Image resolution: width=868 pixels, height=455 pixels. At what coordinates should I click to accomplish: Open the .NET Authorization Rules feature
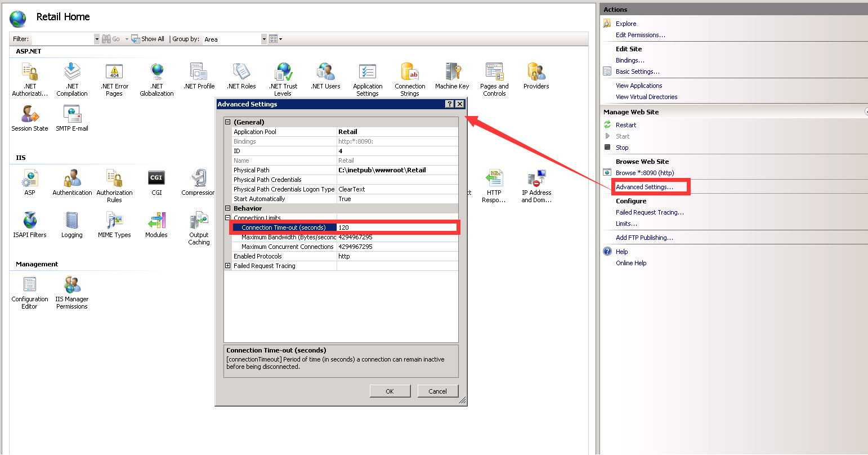(x=30, y=79)
